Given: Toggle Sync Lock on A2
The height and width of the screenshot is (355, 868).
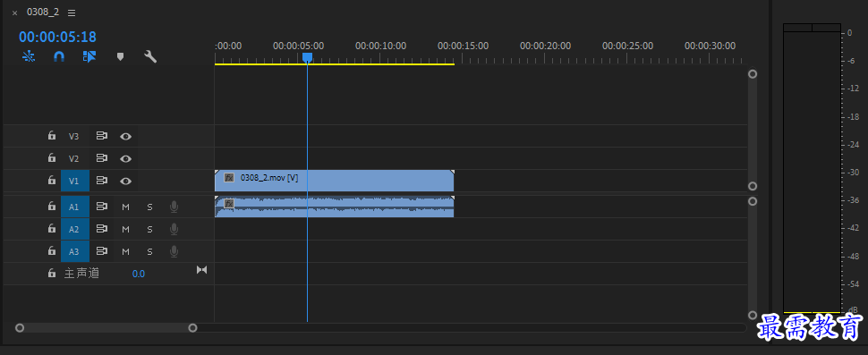Looking at the screenshot, I should pos(101,228).
